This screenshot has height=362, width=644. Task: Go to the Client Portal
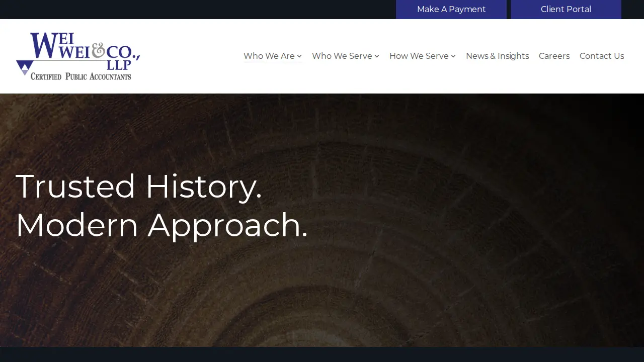click(x=566, y=10)
